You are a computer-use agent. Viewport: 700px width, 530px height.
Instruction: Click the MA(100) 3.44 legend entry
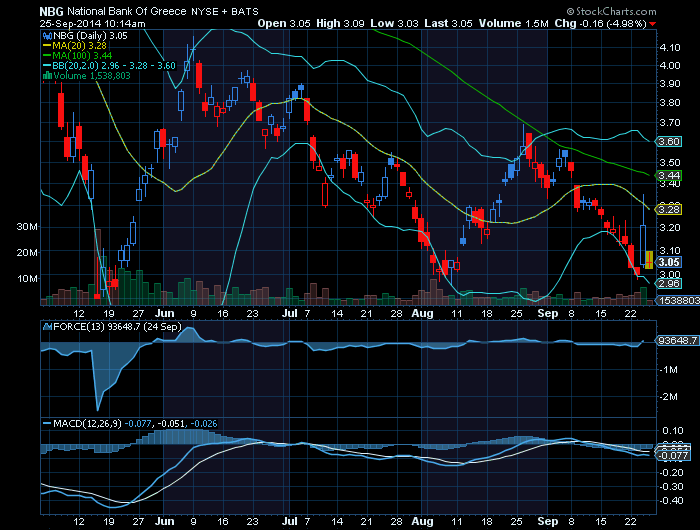(77, 56)
